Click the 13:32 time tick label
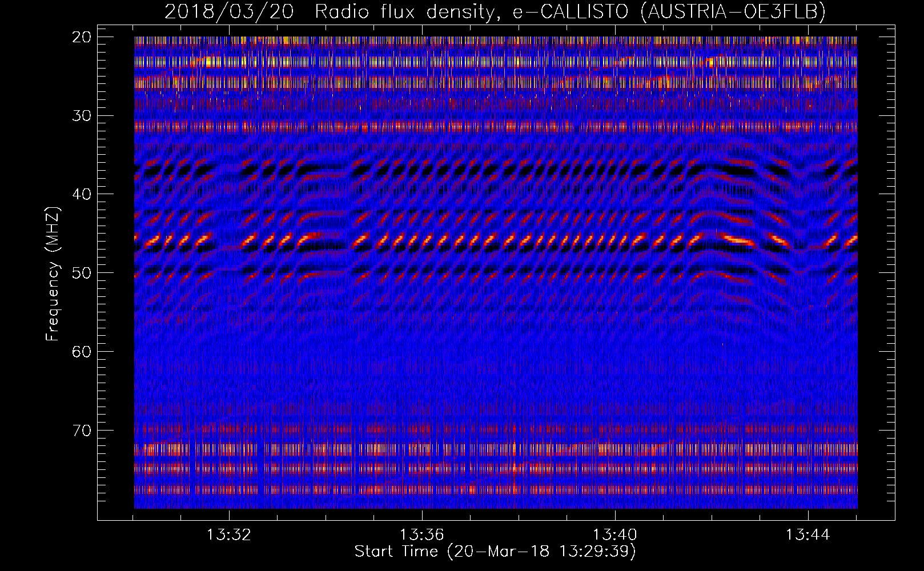924x571 pixels. tap(229, 535)
